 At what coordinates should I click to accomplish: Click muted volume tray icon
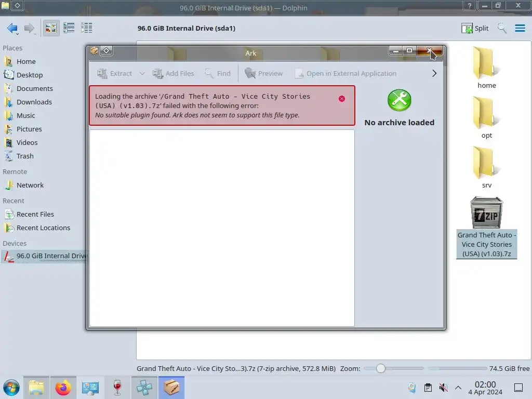443,388
